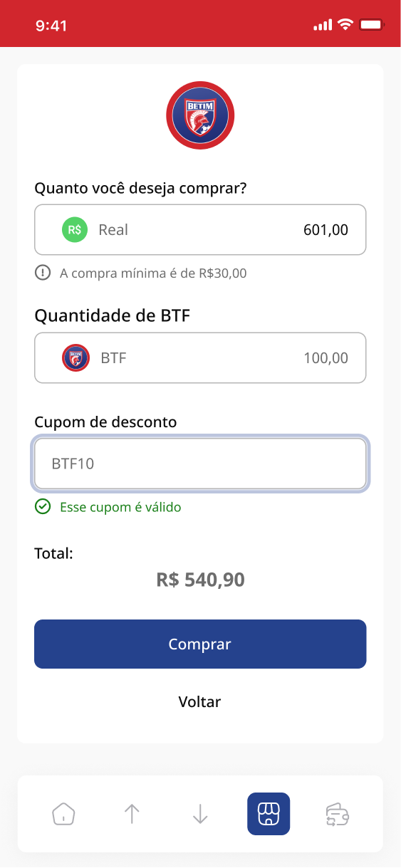Screen dimensions: 401x868
Task: Tap the minimum purchase info icon
Action: click(x=43, y=272)
